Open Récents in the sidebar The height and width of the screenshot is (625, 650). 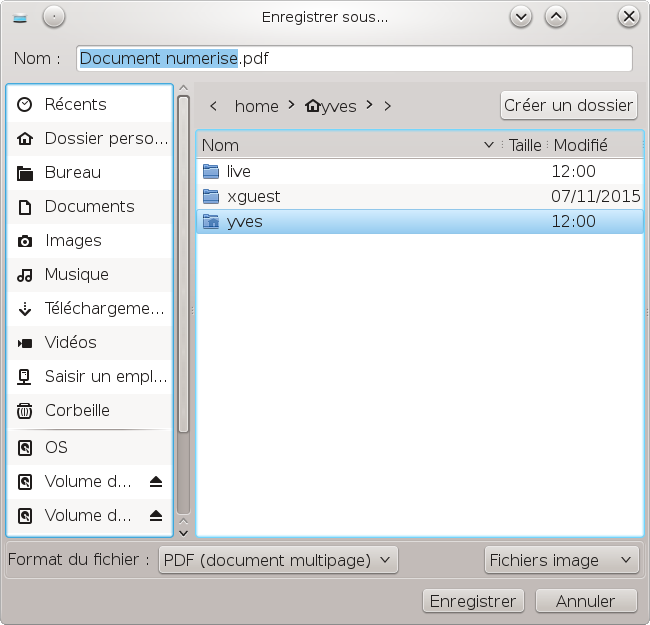coord(75,104)
